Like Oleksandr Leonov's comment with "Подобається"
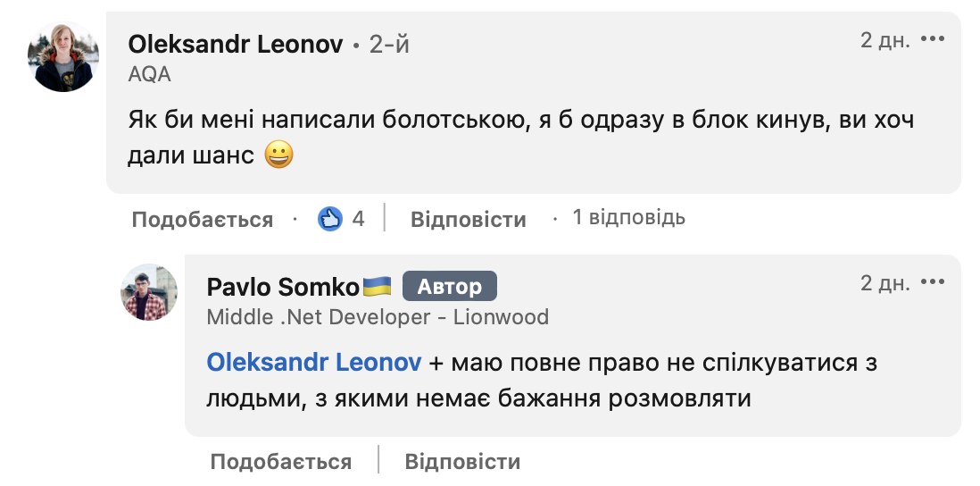 [202, 219]
